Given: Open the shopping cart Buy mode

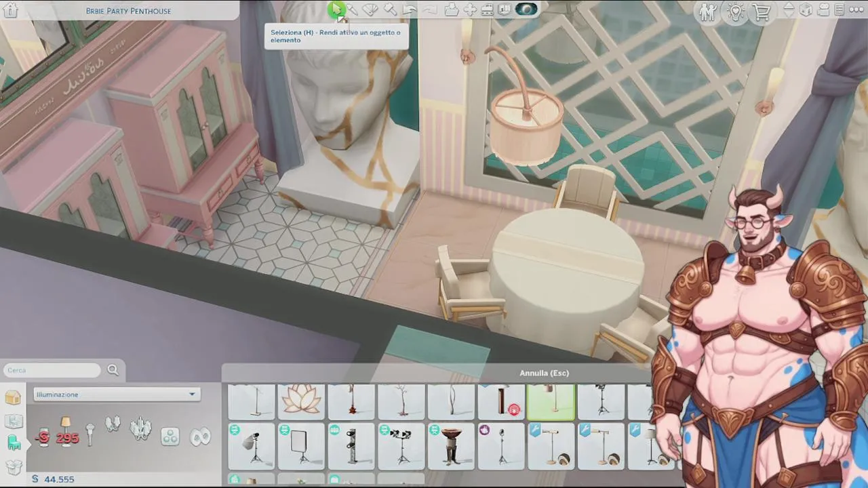Looking at the screenshot, I should coord(762,12).
